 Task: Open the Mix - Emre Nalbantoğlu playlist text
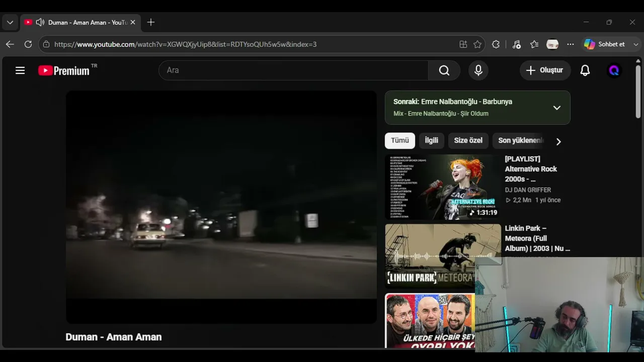tap(441, 114)
